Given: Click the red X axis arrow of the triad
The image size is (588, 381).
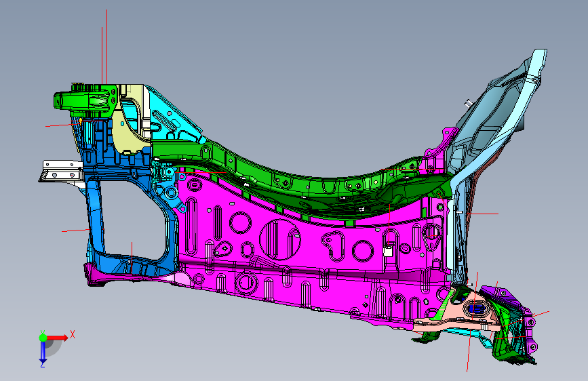Looking at the screenshot, I should 57,338.
